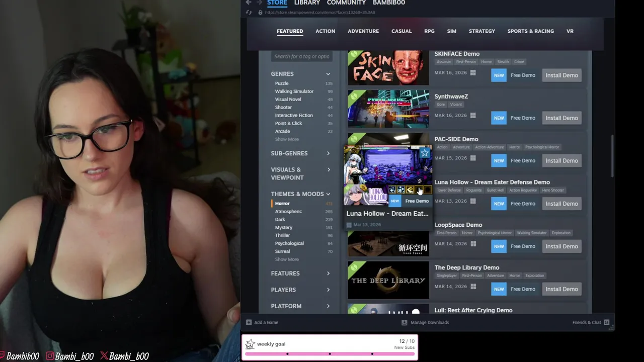Click the Windows icon on PAC-SIDE Demo row
Screen dimensions: 644x362
click(473, 158)
